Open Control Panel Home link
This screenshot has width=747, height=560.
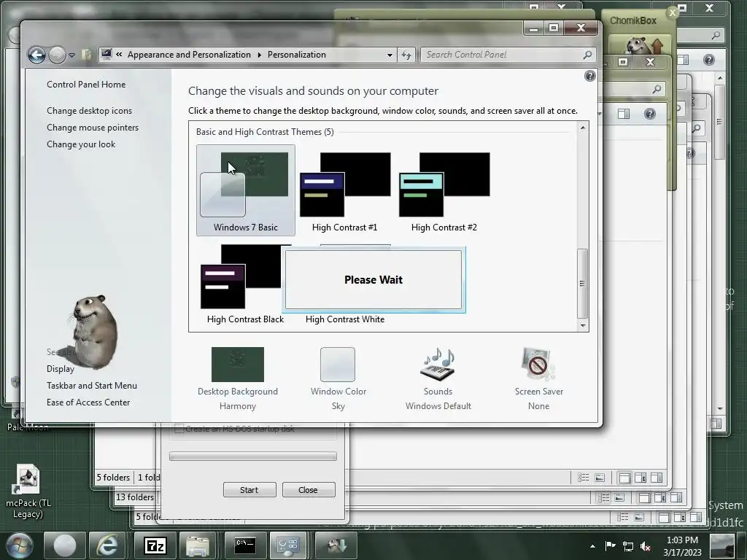86,85
